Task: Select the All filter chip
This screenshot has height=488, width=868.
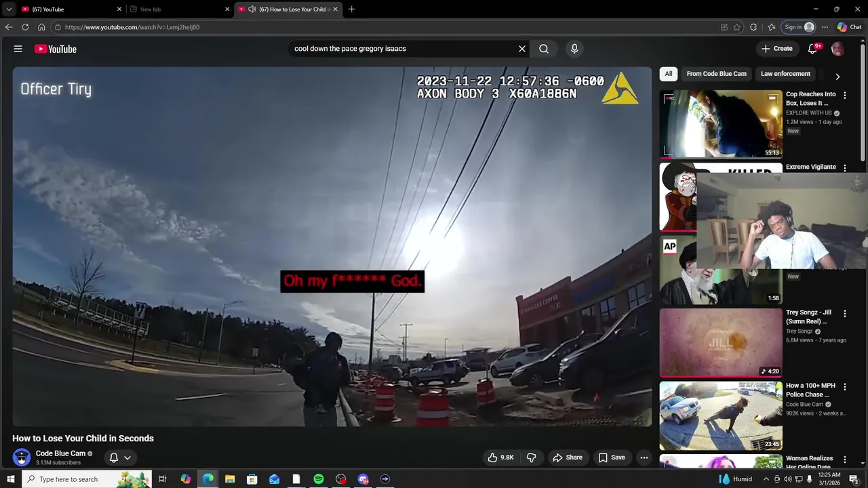Action: point(669,74)
